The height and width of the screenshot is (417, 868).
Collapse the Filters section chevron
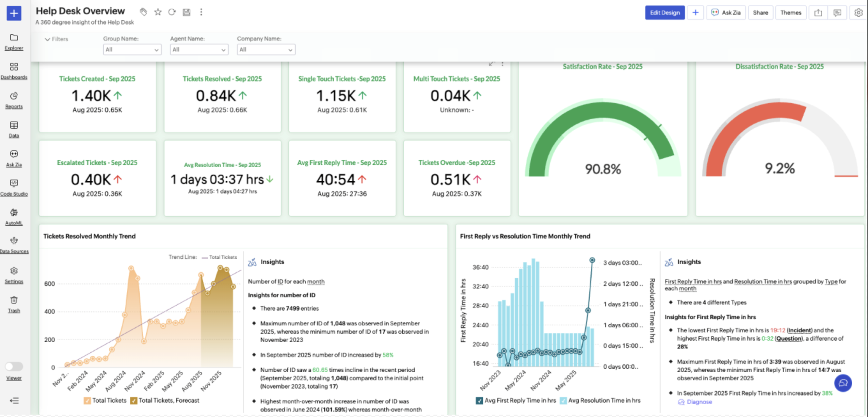[x=48, y=39]
